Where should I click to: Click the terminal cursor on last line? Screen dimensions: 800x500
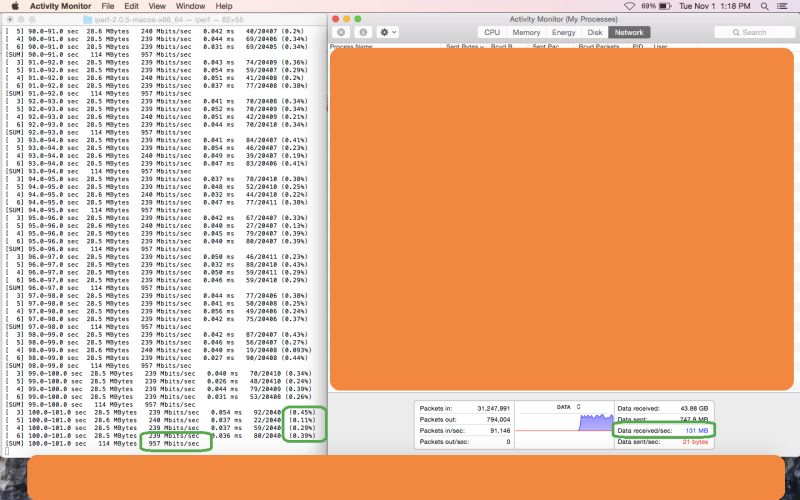[7, 451]
